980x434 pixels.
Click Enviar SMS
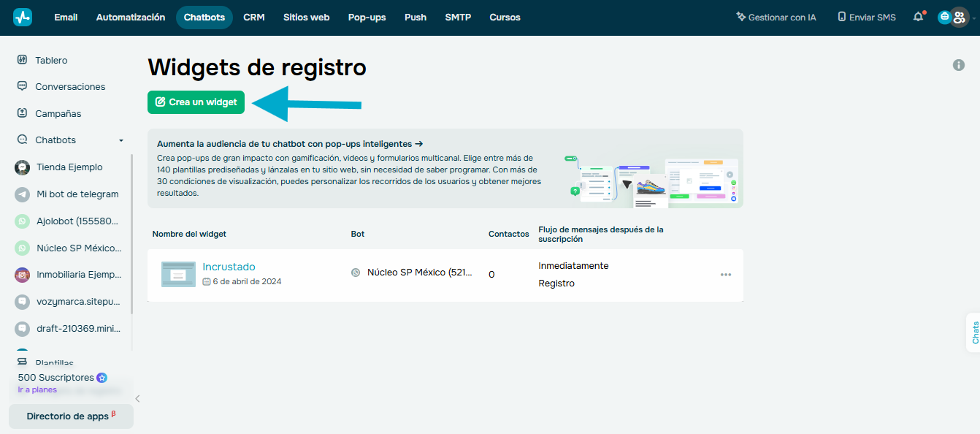(866, 18)
